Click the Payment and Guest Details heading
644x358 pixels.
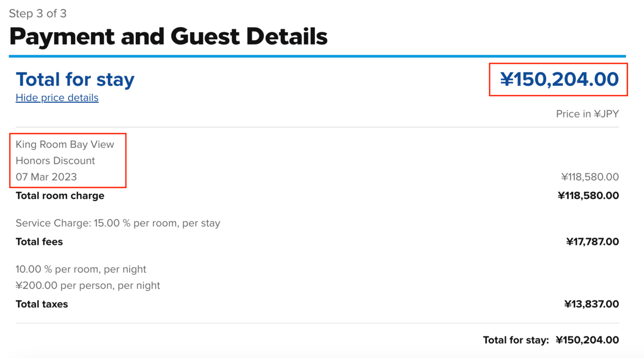[168, 36]
